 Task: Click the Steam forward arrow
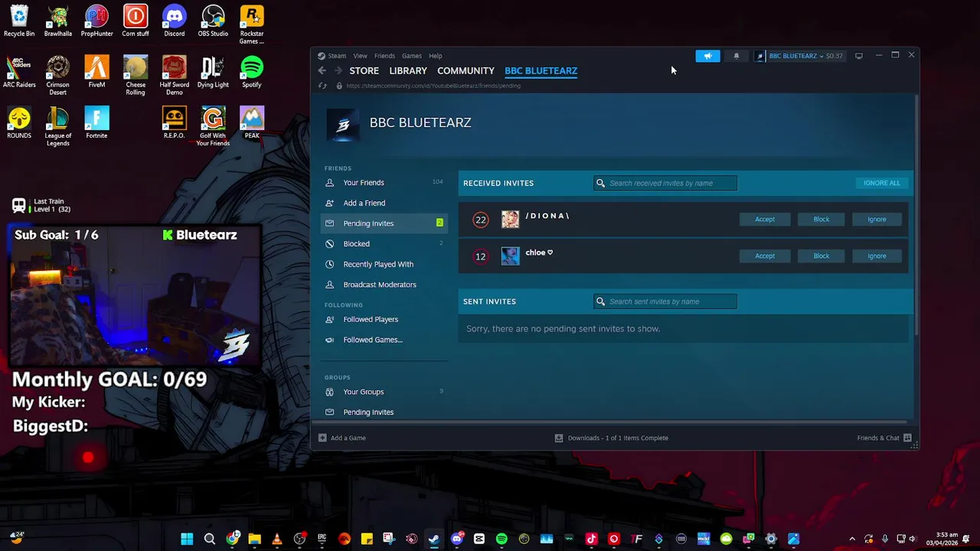pos(339,70)
